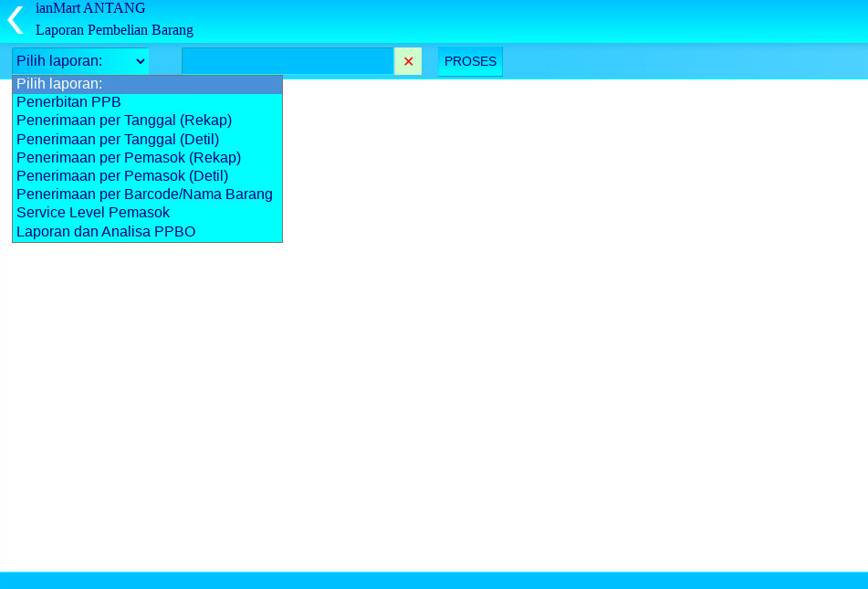Click the toolbar gap between dropdown and field
The height and width of the screenshot is (589, 868).
[x=165, y=61]
